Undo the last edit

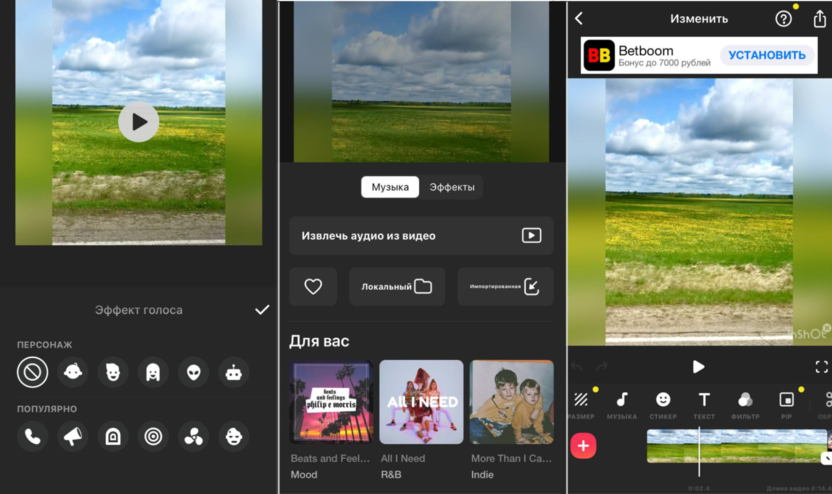[x=577, y=367]
